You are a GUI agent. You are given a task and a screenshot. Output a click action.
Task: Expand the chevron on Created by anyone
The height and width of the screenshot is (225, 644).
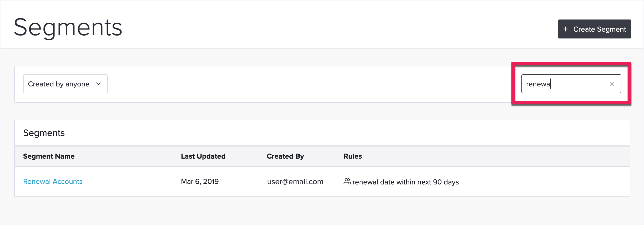(98, 84)
